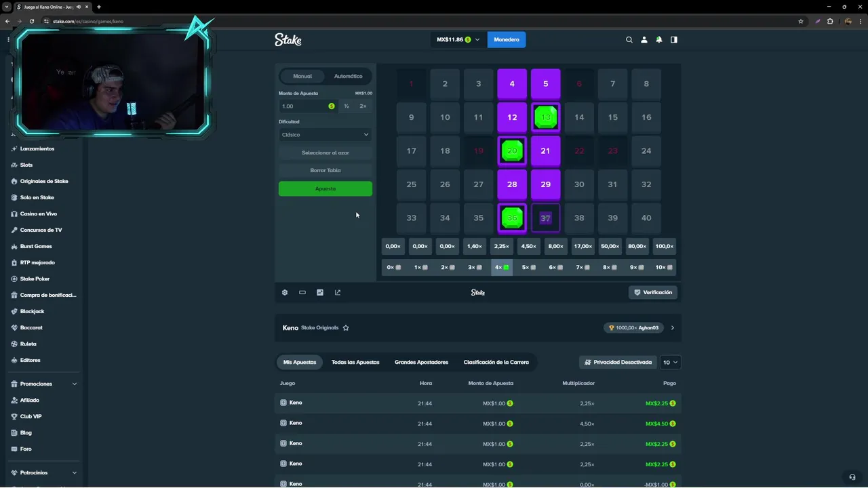Switch to theater mode icon
The image size is (868, 488).
pos(302,292)
